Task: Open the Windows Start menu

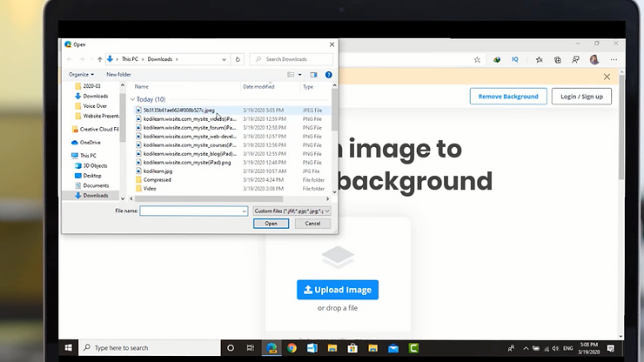Action: [x=69, y=348]
